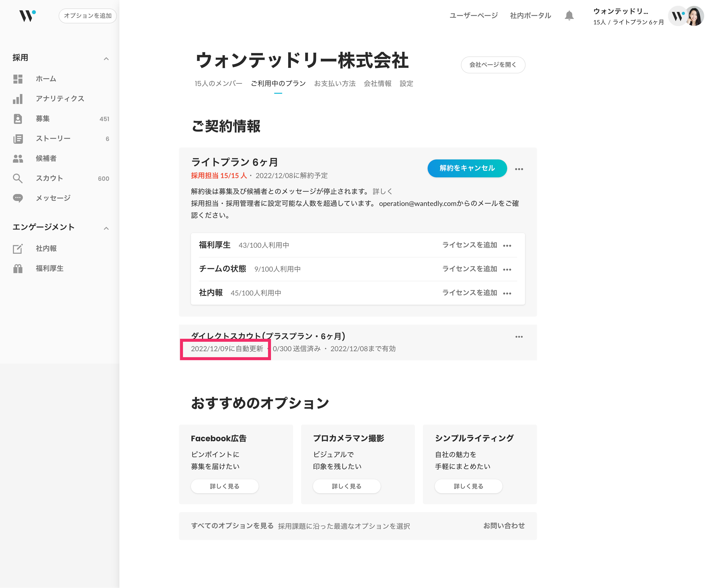The width and height of the screenshot is (716, 588).
Task: Open the 福利厚生 gift icon in sidebar
Action: click(x=18, y=269)
